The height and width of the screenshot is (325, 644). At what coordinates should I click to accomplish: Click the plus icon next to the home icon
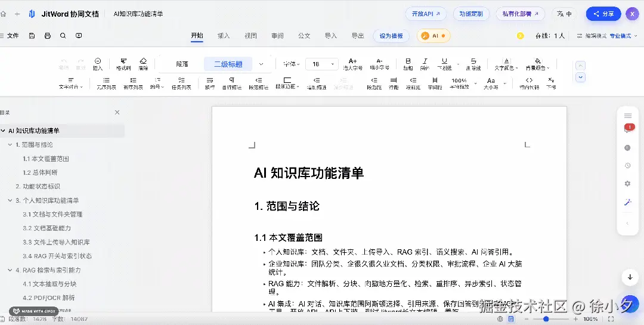(x=17, y=14)
